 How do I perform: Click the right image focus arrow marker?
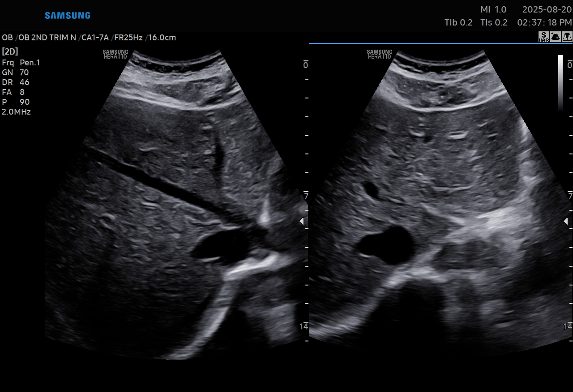tap(566, 221)
